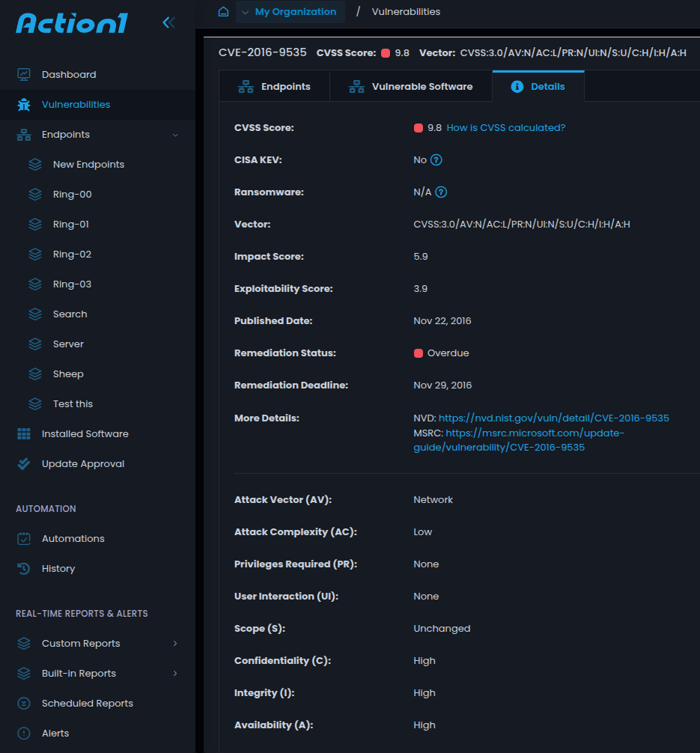Click the Ransomware help question icon
The height and width of the screenshot is (753, 700).
(x=441, y=192)
